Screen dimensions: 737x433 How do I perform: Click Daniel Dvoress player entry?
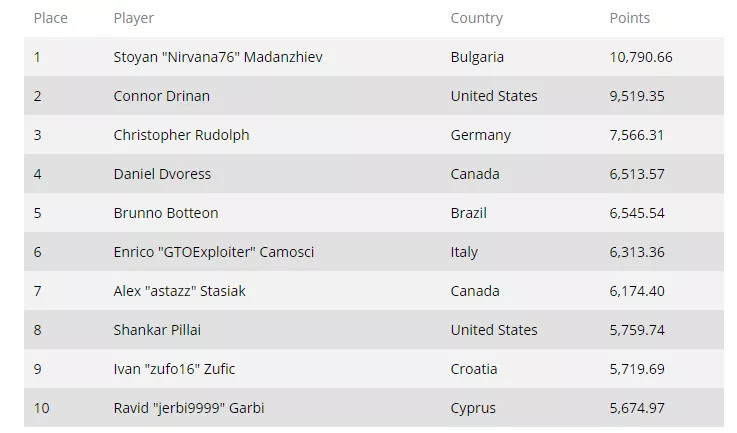pyautogui.click(x=162, y=174)
